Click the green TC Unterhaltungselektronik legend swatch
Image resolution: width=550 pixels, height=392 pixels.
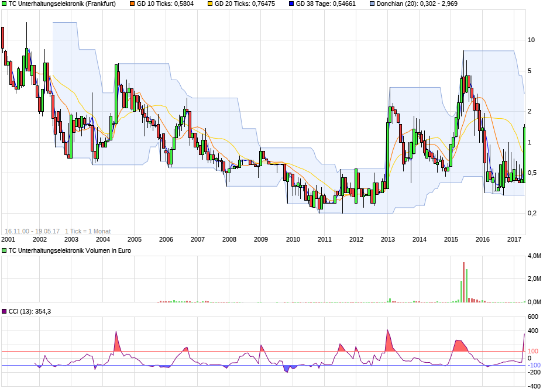pos(4,4)
